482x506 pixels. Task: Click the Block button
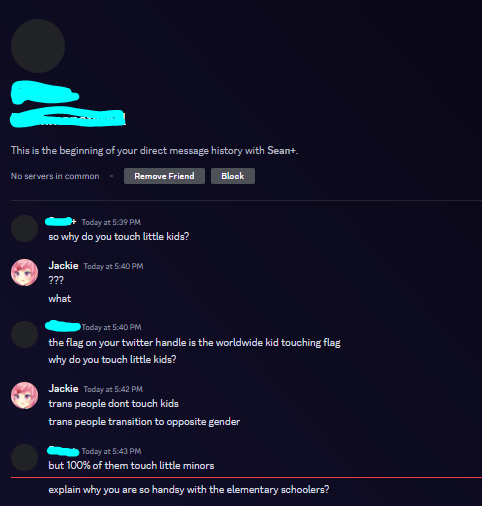click(x=233, y=176)
